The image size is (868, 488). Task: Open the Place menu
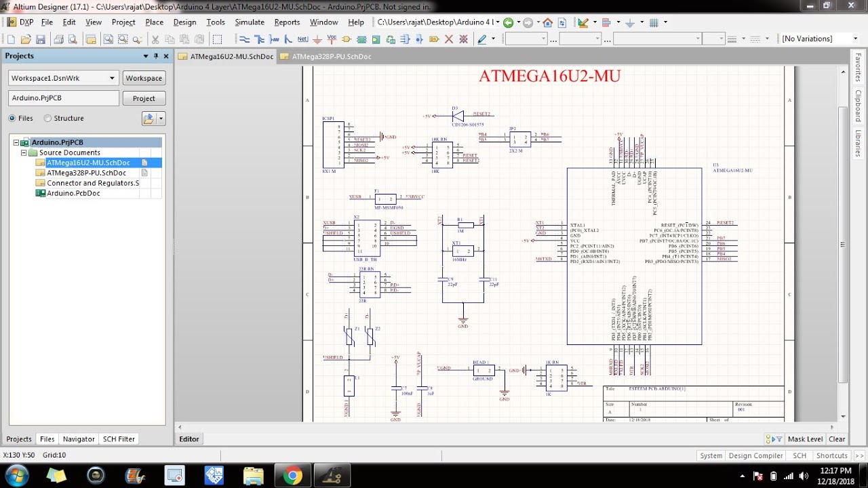click(x=154, y=22)
